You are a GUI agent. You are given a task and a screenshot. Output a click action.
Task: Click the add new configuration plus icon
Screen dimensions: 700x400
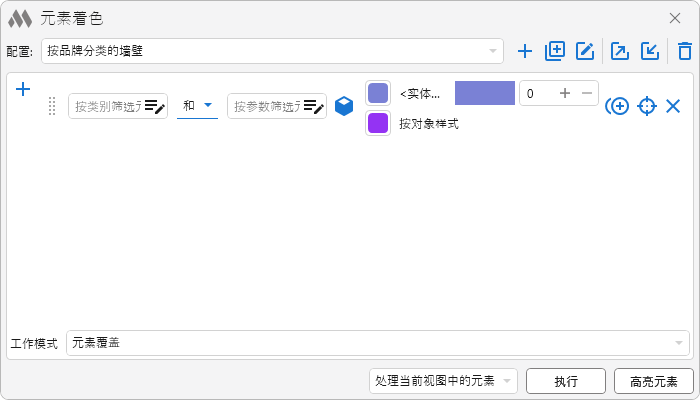[525, 52]
